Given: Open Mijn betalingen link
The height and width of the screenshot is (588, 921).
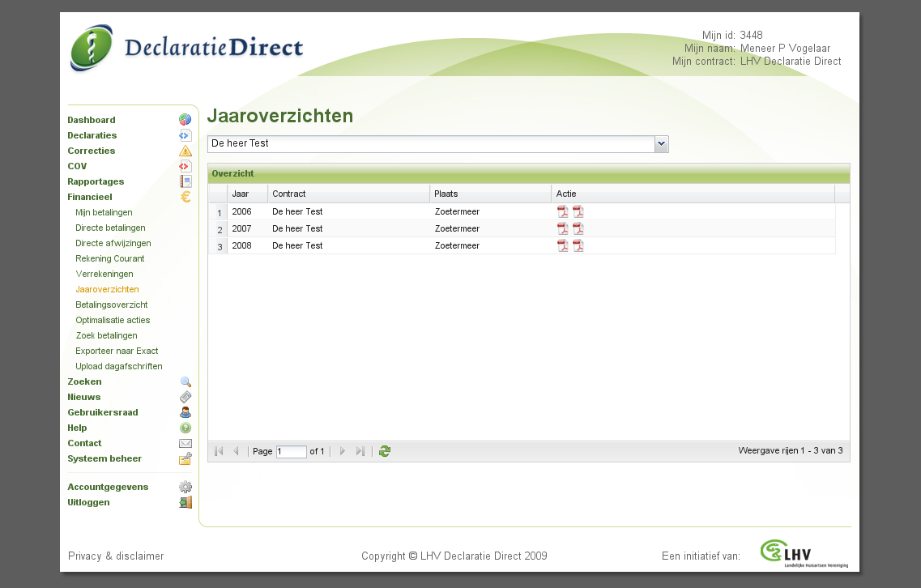Looking at the screenshot, I should click(104, 212).
